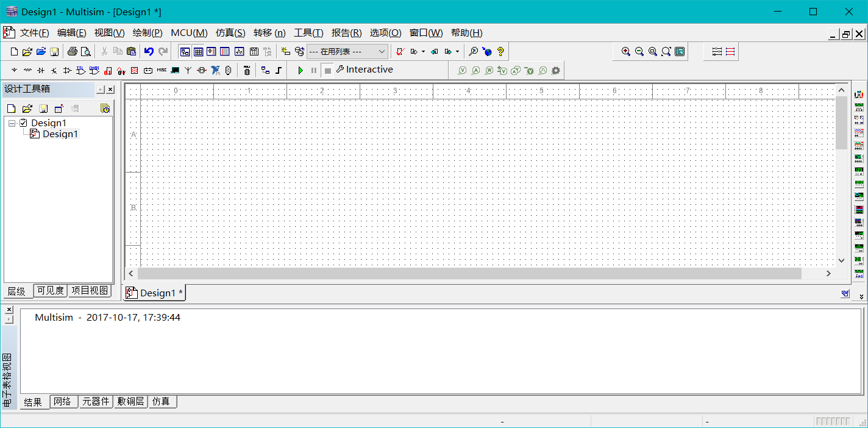The width and height of the screenshot is (868, 428).
Task: Click the canvas scroll right arrow
Action: (x=828, y=274)
